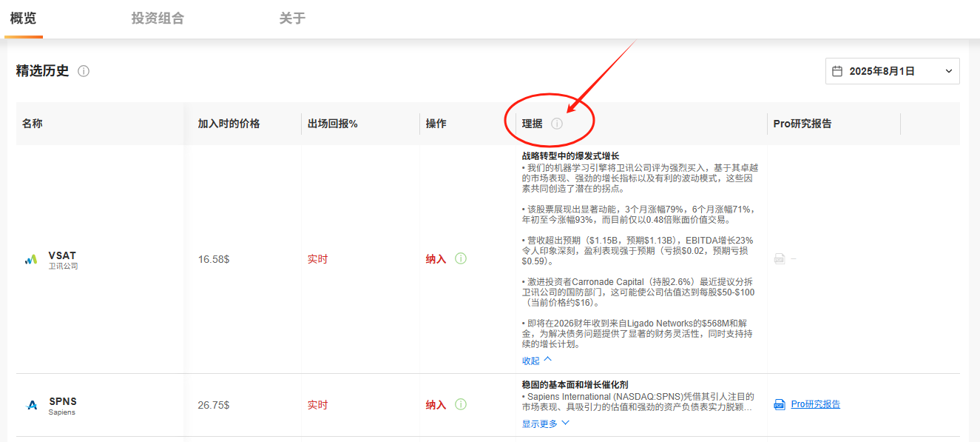Click Sapiens subtitle under SPNS
Image resolution: width=980 pixels, height=442 pixels.
pyautogui.click(x=62, y=412)
